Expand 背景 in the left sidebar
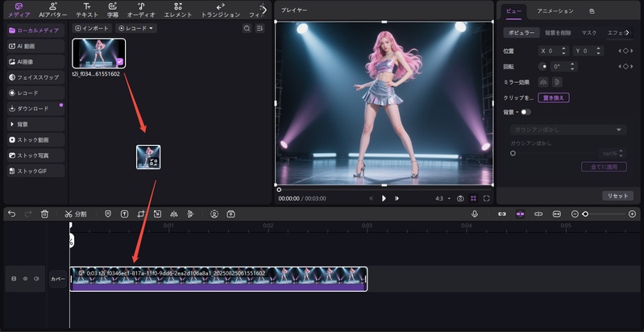The height and width of the screenshot is (332, 644). pos(35,124)
